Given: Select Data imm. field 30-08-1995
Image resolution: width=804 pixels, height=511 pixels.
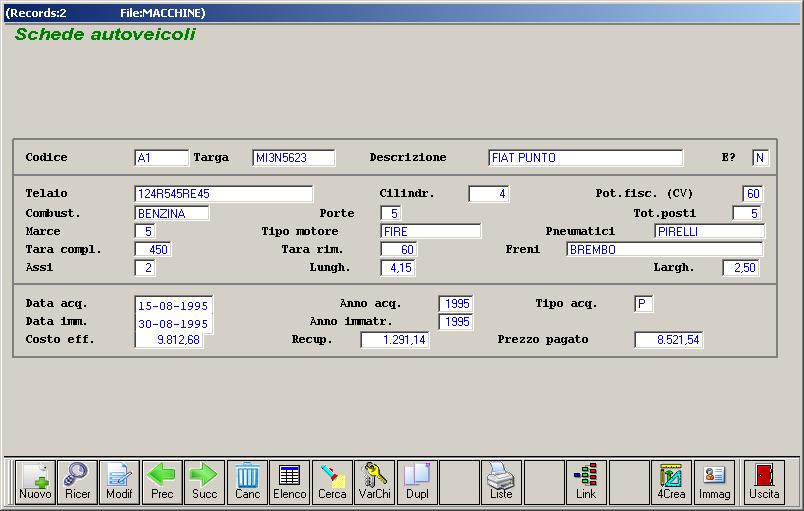Looking at the screenshot, I should pos(173,323).
